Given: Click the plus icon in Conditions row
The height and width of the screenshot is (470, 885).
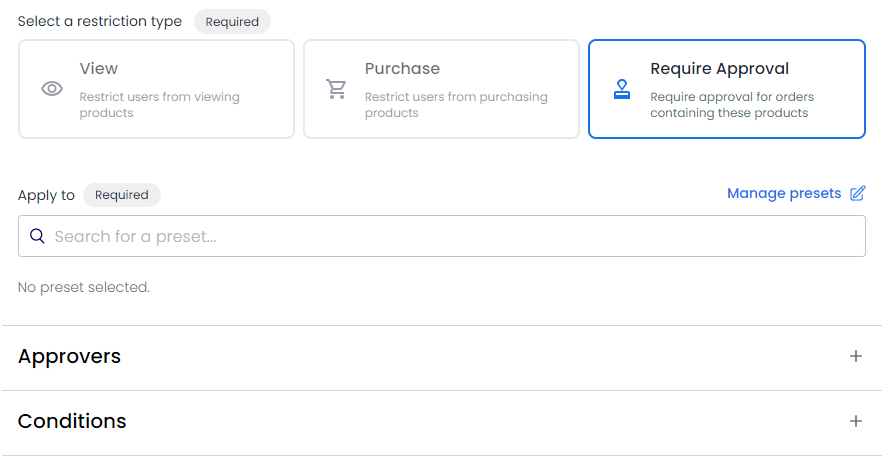Looking at the screenshot, I should coord(856,421).
